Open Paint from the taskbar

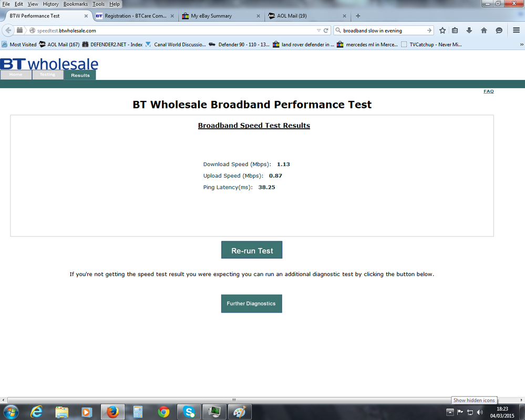click(x=240, y=412)
